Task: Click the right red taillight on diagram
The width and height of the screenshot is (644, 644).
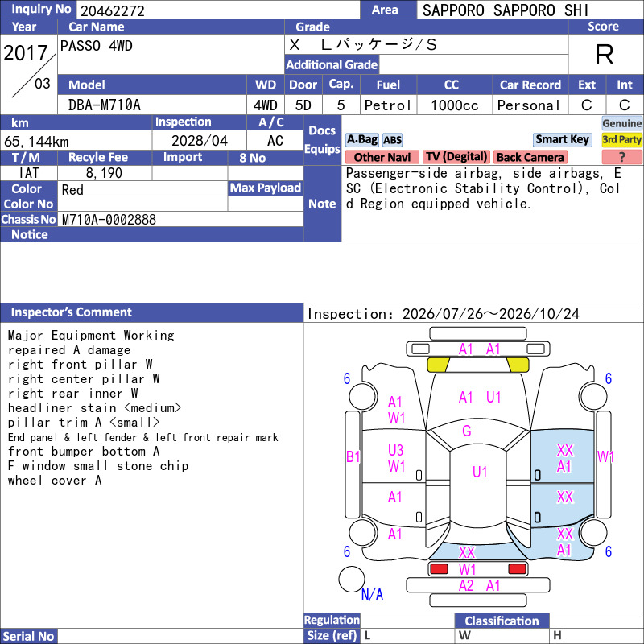Action: pyautogui.click(x=517, y=569)
